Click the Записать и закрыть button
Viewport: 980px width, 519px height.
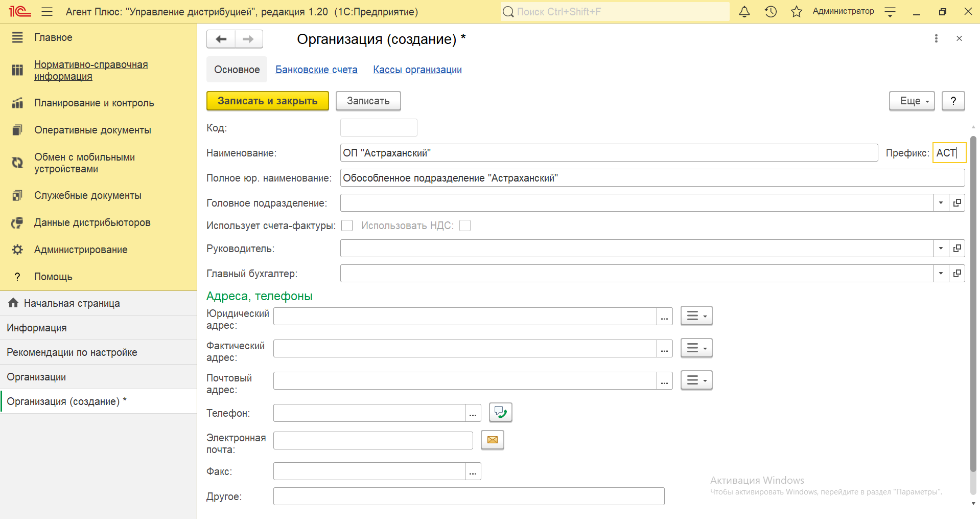[x=268, y=101]
